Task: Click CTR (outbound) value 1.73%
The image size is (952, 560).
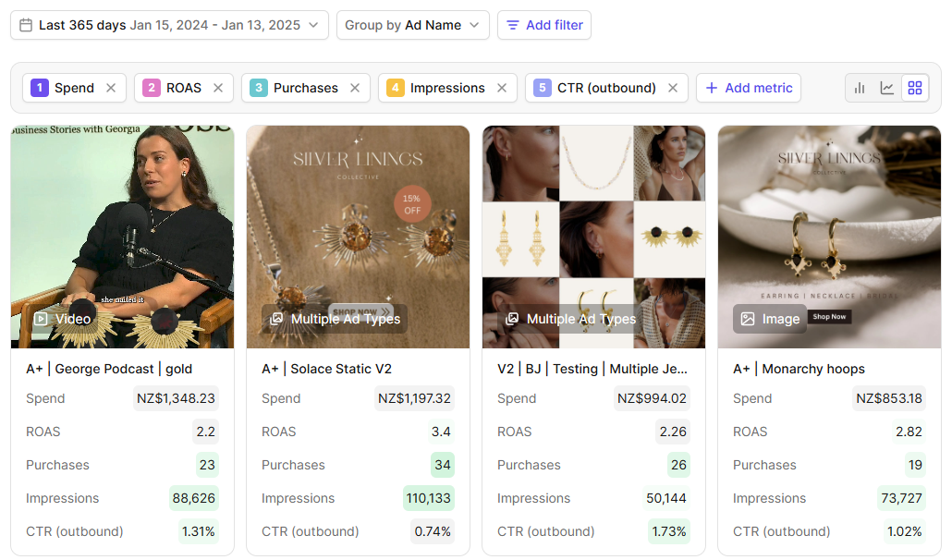Action: (669, 531)
